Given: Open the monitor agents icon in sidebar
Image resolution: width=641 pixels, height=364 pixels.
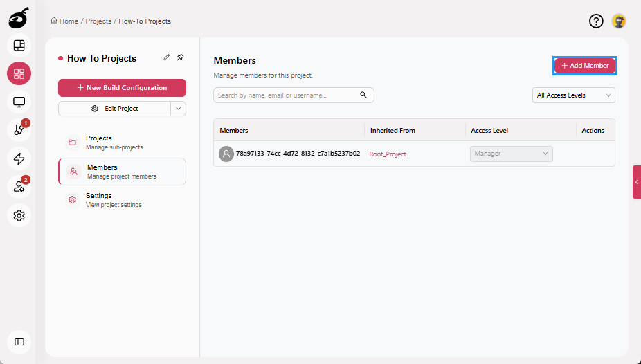Looking at the screenshot, I should [x=19, y=102].
